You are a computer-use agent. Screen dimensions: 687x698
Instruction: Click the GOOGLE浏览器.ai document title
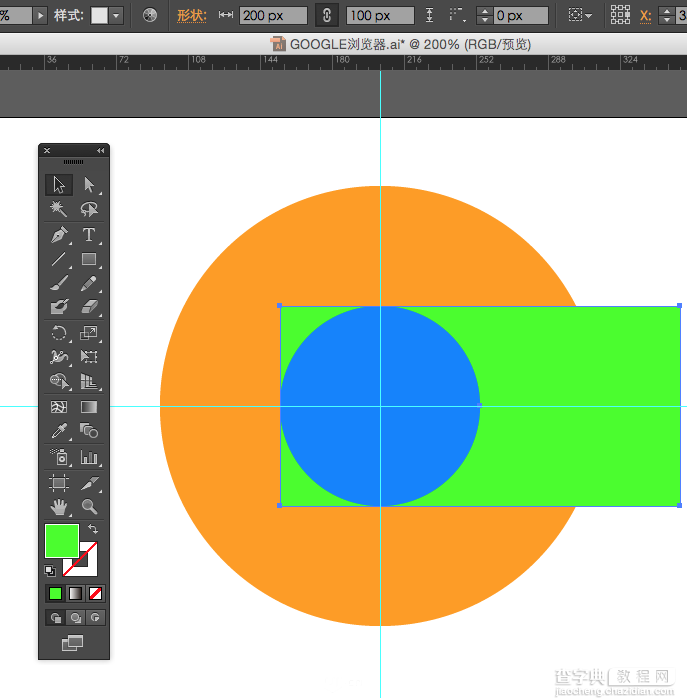[x=410, y=44]
